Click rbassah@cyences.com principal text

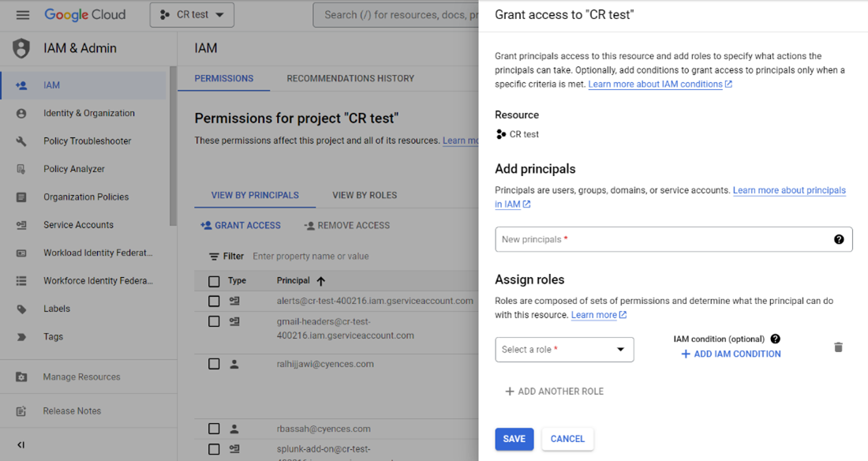point(324,429)
